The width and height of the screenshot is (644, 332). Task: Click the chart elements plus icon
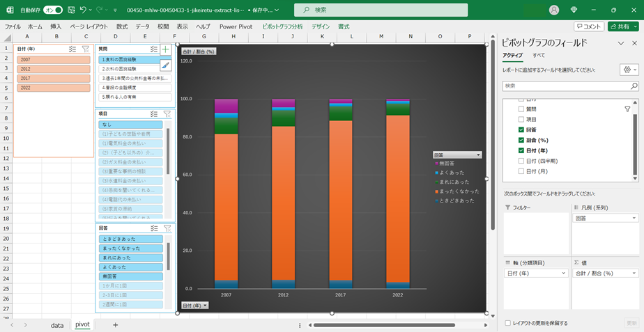click(165, 49)
